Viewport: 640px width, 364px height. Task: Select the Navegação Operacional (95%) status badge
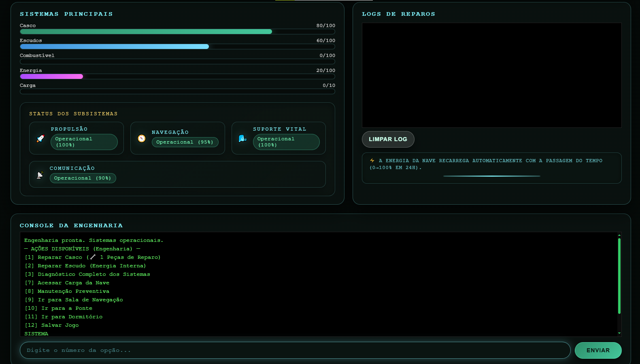tap(185, 142)
